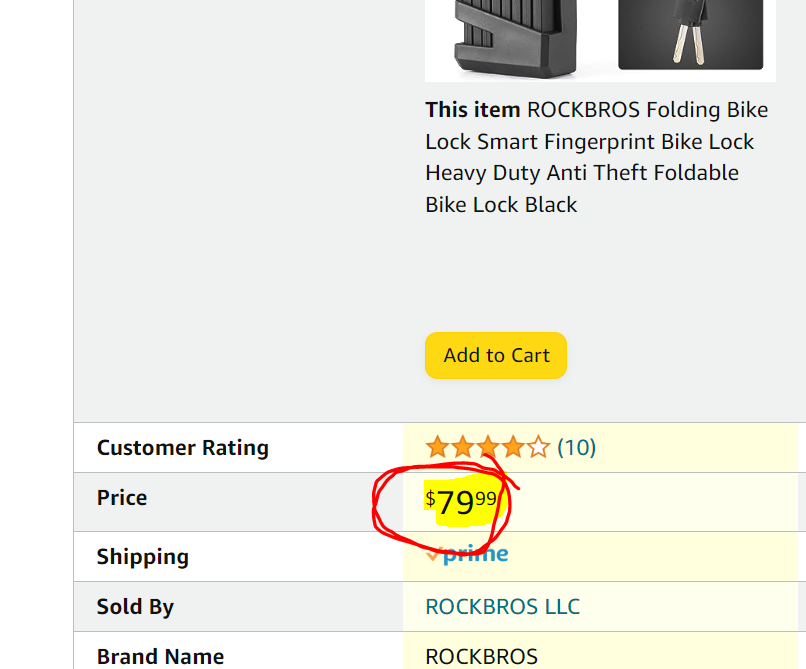806x669 pixels.
Task: Click the orange Prime checkmark icon
Action: pyautogui.click(x=433, y=555)
